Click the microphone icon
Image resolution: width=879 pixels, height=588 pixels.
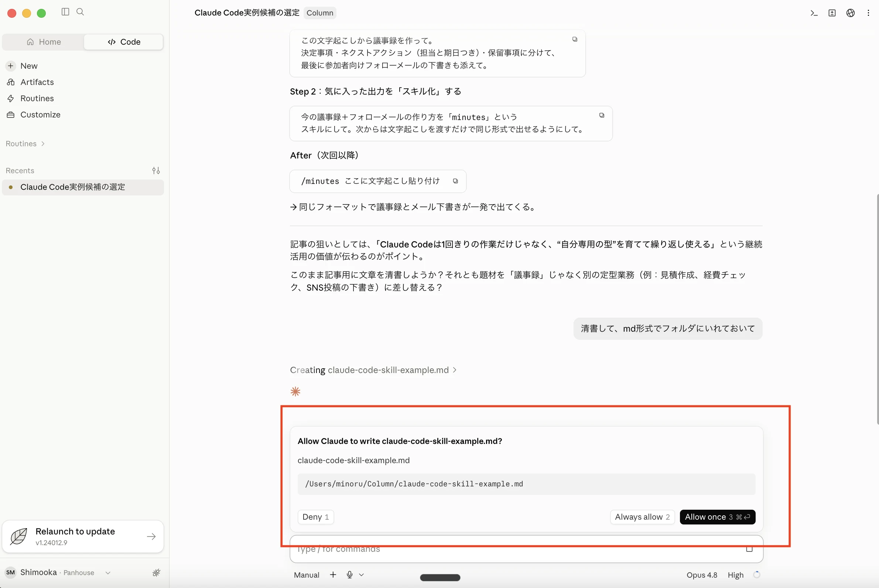pyautogui.click(x=349, y=575)
